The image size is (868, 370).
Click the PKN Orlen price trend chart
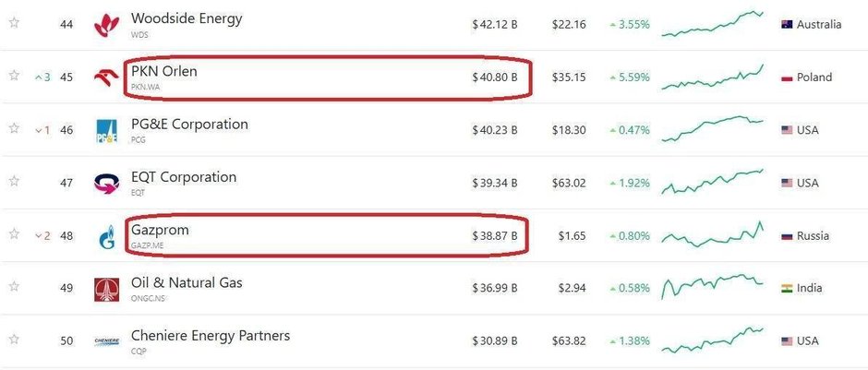(712, 78)
